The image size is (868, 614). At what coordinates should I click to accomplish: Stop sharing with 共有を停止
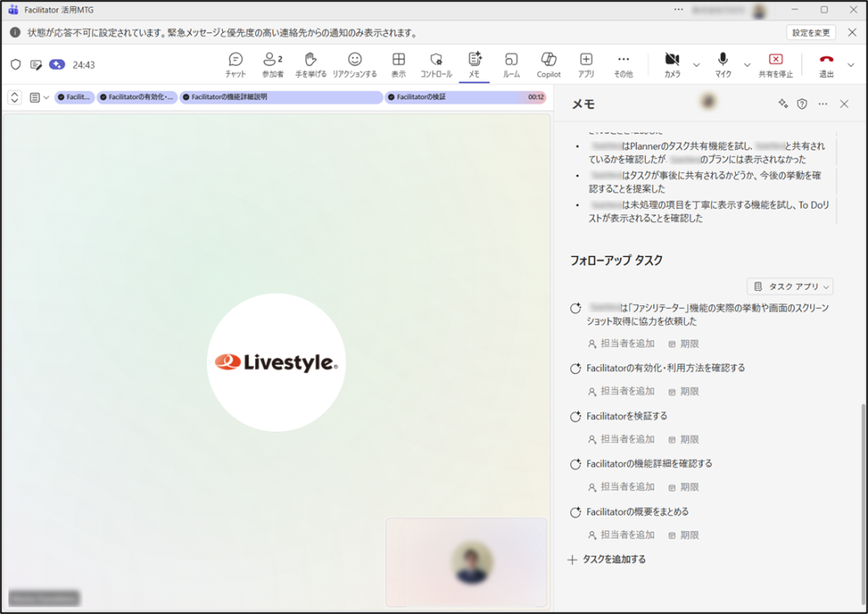[775, 64]
